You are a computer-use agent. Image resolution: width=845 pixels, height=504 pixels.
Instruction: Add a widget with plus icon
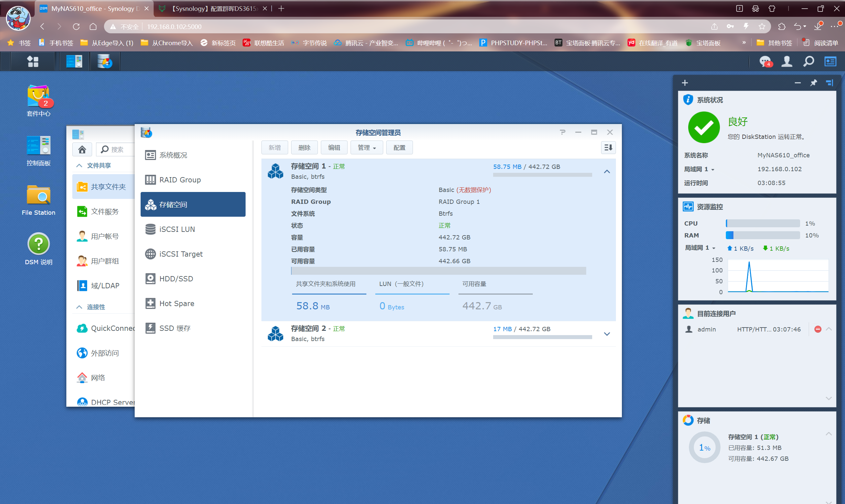685,82
